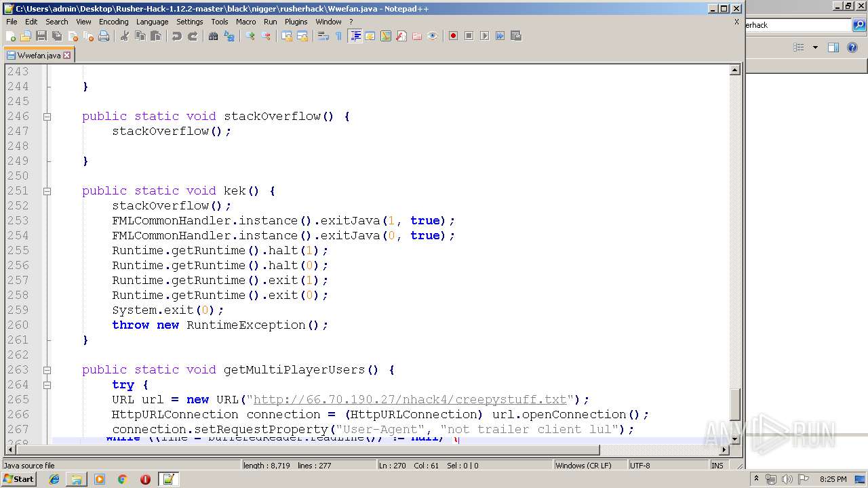Start macro recording with red dot
The width and height of the screenshot is (868, 488).
453,36
